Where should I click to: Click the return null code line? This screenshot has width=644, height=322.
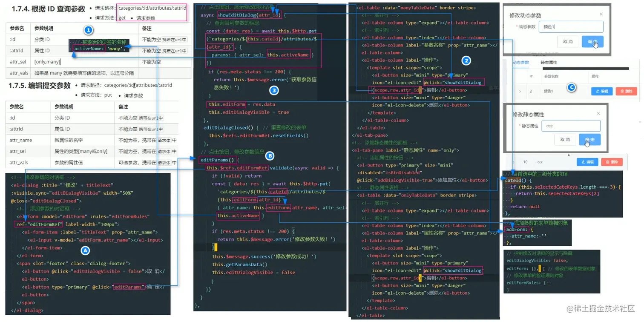(x=525, y=207)
